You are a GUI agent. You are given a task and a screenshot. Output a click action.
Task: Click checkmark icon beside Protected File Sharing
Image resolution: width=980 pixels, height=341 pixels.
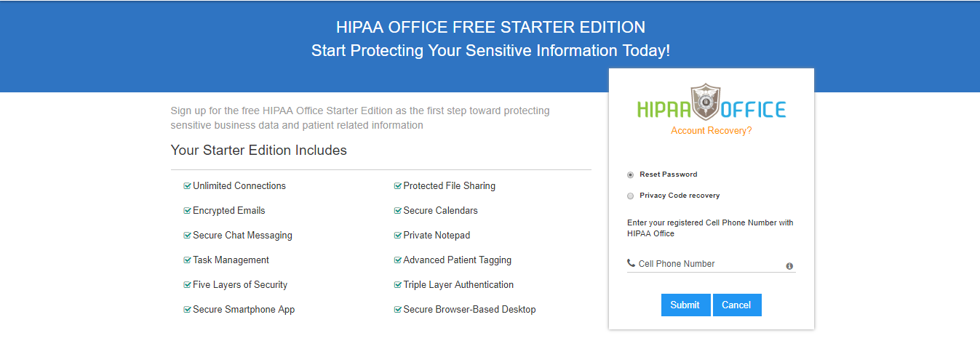[x=398, y=186]
